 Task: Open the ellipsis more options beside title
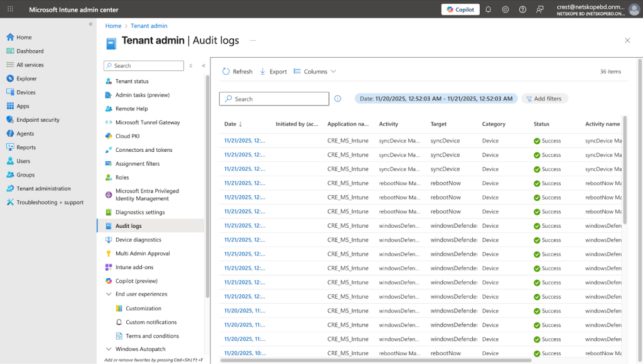(252, 40)
